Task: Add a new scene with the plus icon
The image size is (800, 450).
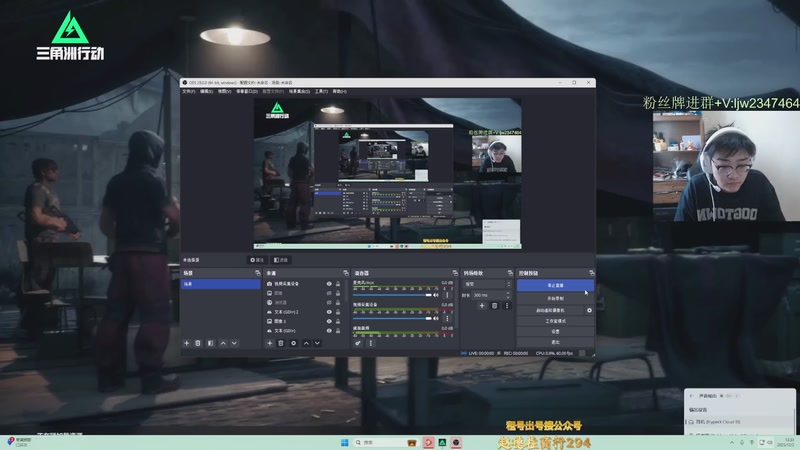Action: [186, 343]
